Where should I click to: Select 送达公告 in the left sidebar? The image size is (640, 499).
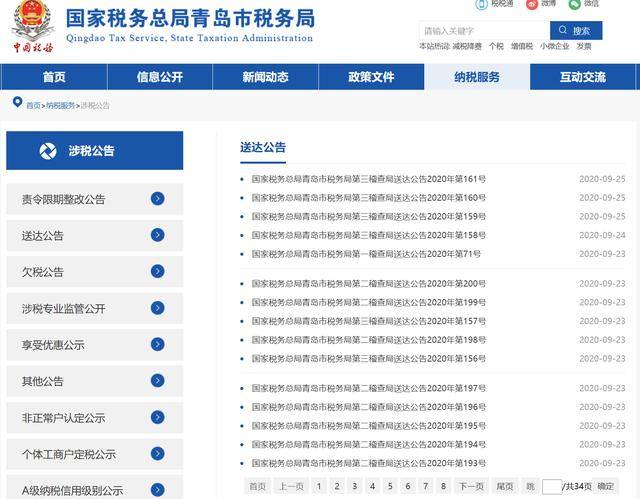(x=95, y=235)
